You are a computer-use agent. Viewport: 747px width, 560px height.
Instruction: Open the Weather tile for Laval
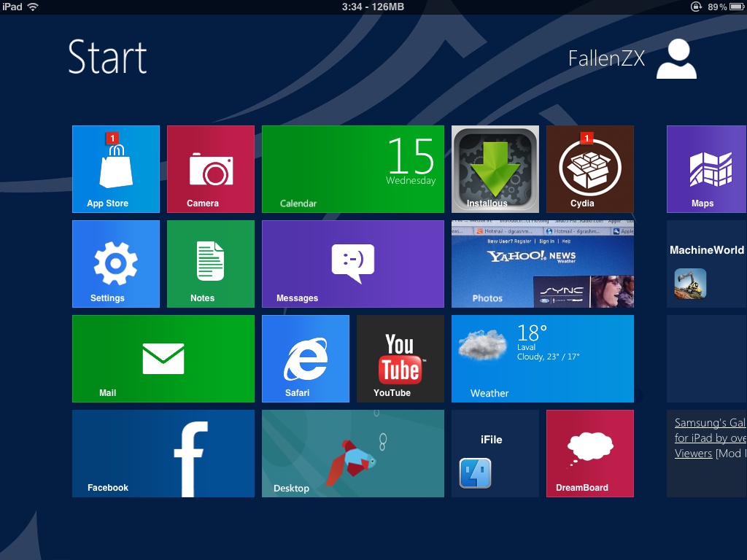[543, 359]
